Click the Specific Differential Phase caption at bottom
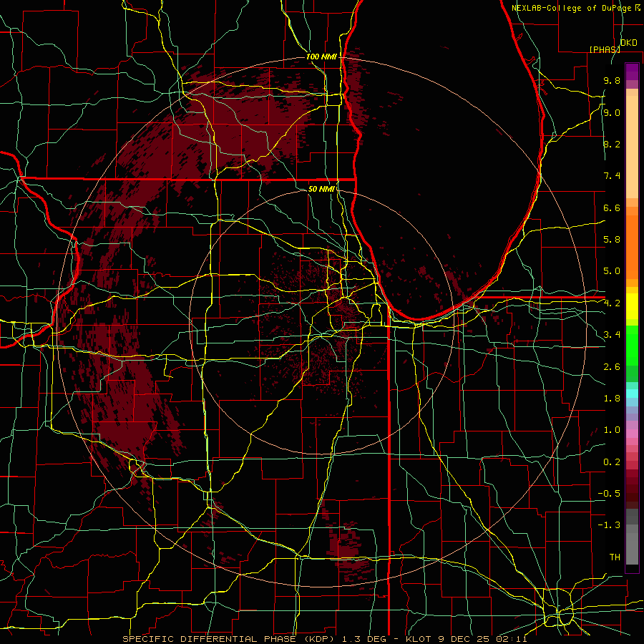The image size is (644, 644). 325,639
